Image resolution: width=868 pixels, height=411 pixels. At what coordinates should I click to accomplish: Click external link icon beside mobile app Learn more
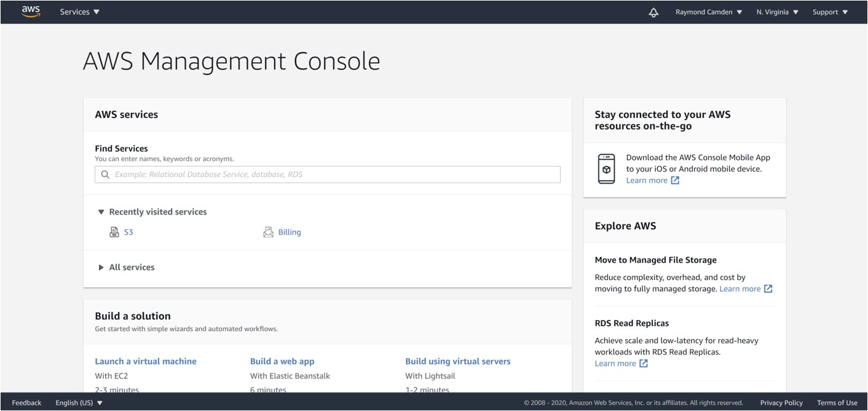click(675, 181)
